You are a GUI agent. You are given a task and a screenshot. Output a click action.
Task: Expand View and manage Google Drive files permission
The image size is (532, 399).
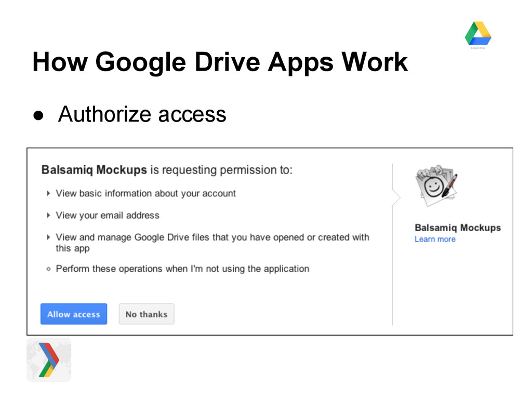click(x=48, y=237)
